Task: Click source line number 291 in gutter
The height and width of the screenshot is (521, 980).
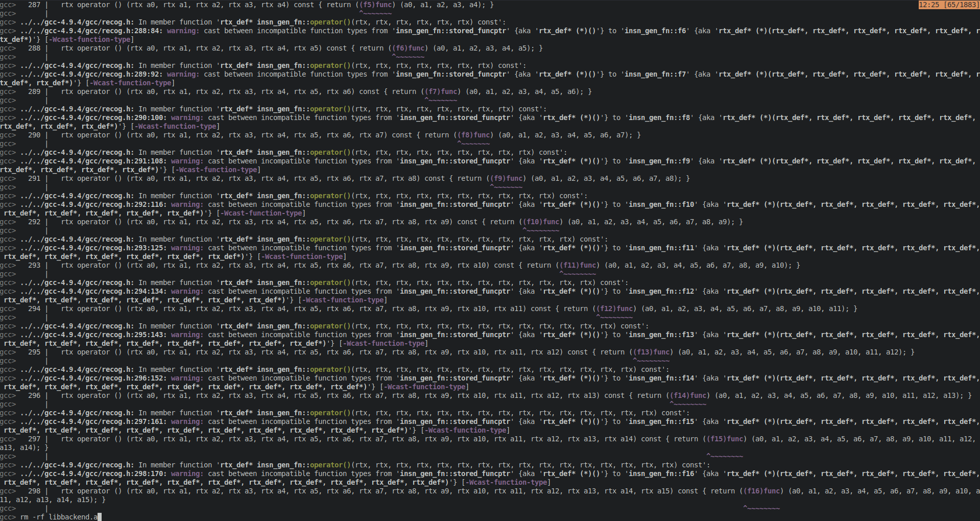Action: tap(34, 179)
